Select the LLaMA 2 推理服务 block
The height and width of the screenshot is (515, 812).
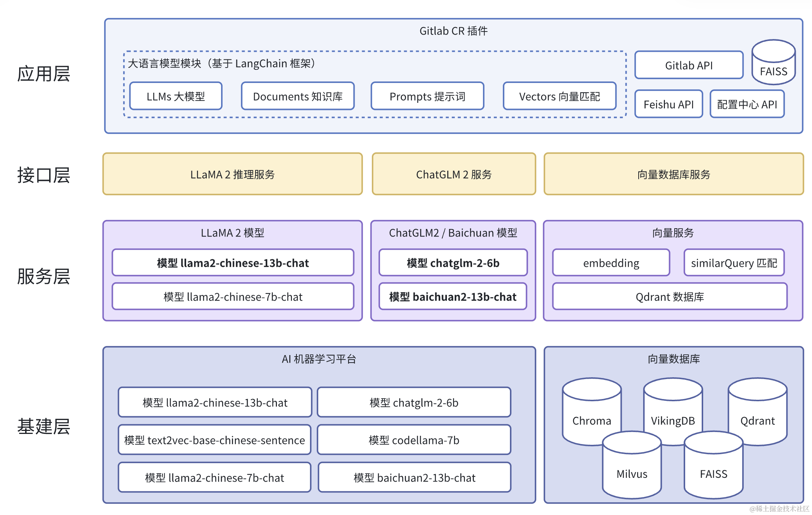point(233,174)
